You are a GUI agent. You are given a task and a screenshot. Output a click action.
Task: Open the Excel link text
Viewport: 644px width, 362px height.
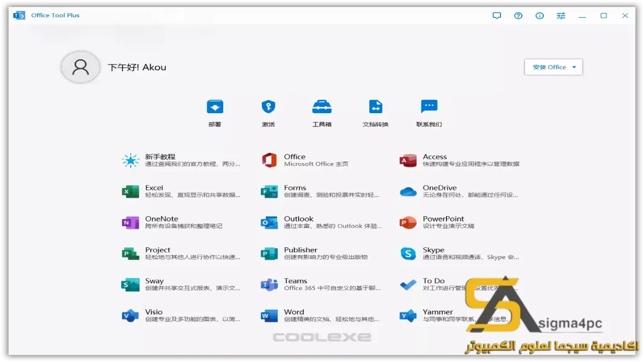[154, 188]
